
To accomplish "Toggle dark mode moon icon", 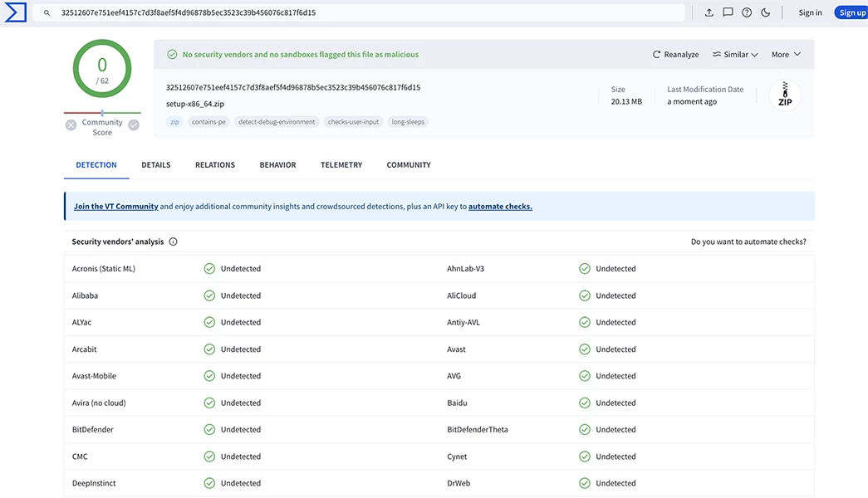I will 766,12.
